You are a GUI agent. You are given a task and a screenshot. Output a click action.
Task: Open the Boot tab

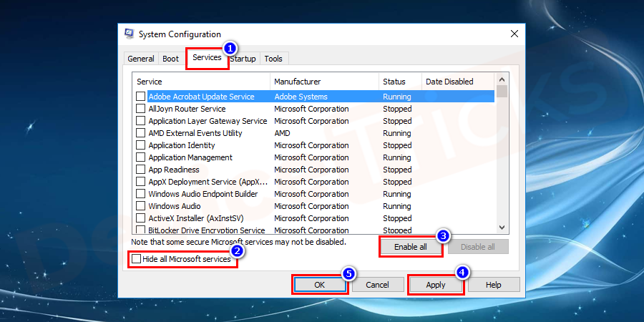point(170,59)
